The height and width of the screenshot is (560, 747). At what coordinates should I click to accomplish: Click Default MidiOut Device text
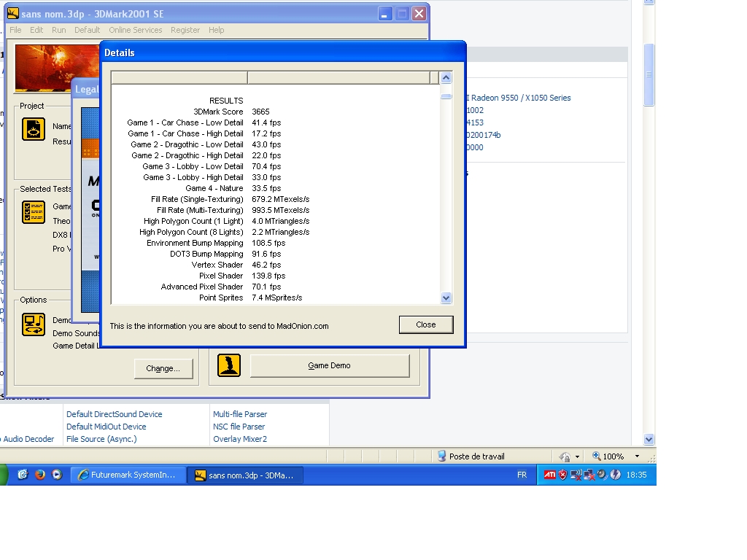click(107, 427)
